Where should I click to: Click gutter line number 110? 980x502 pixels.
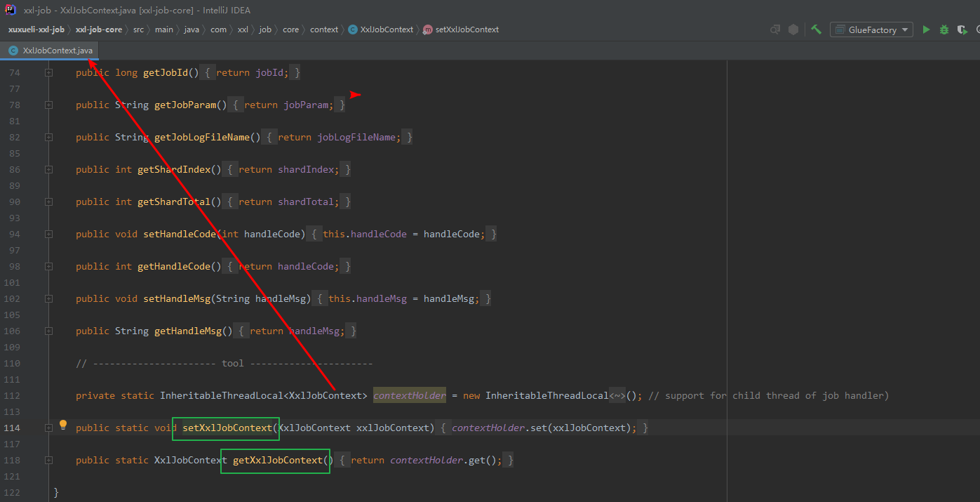(x=12, y=363)
